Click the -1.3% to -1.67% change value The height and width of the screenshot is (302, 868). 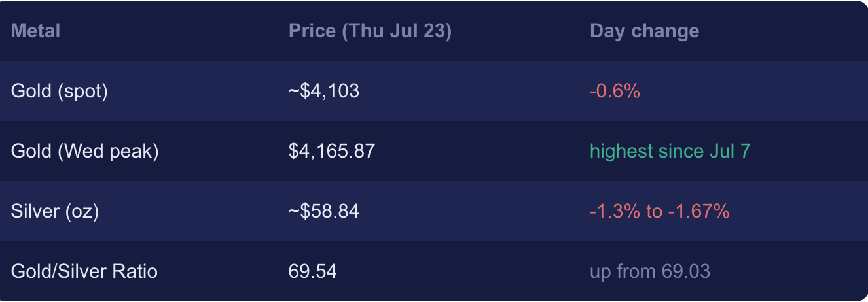coord(659,211)
